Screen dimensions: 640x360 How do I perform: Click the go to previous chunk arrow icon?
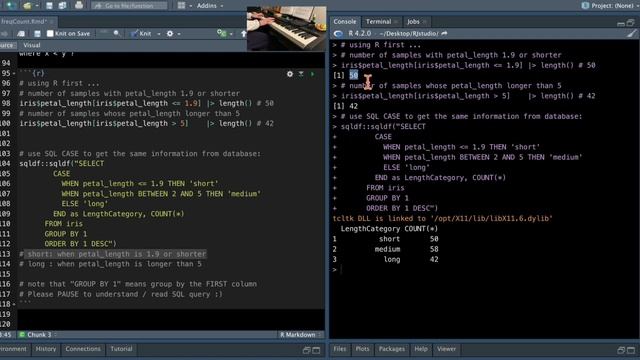(x=244, y=33)
